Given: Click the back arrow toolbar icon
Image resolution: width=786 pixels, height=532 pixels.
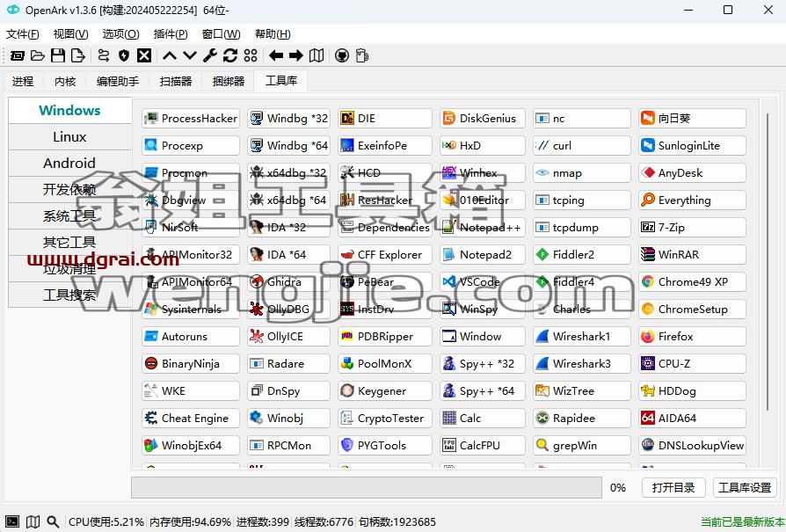Looking at the screenshot, I should [276, 55].
